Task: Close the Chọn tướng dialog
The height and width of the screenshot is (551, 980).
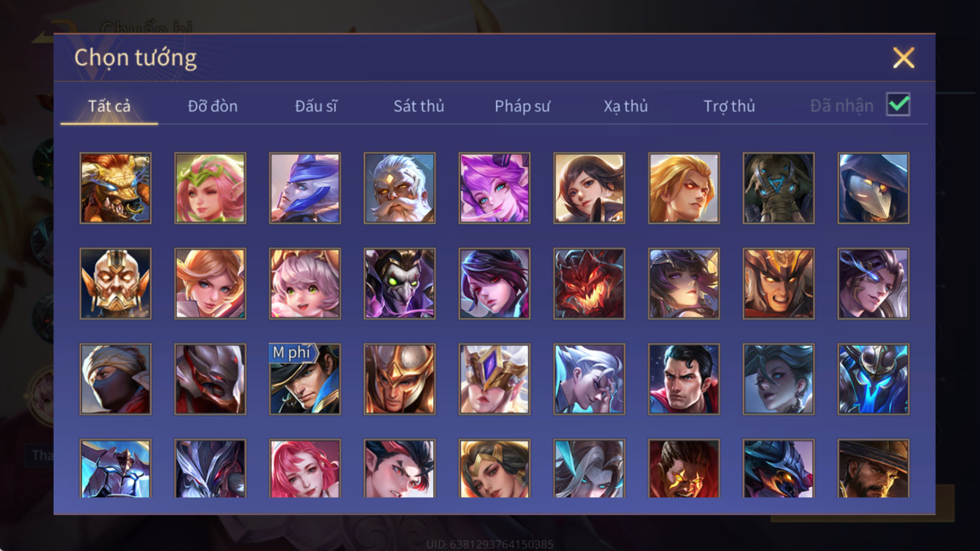Action: [x=903, y=58]
